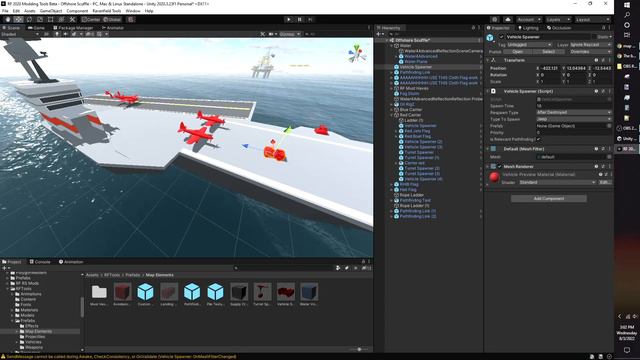Click the Project panel search field
Image resolution: width=640 pixels, height=360 pixels.
[284, 268]
